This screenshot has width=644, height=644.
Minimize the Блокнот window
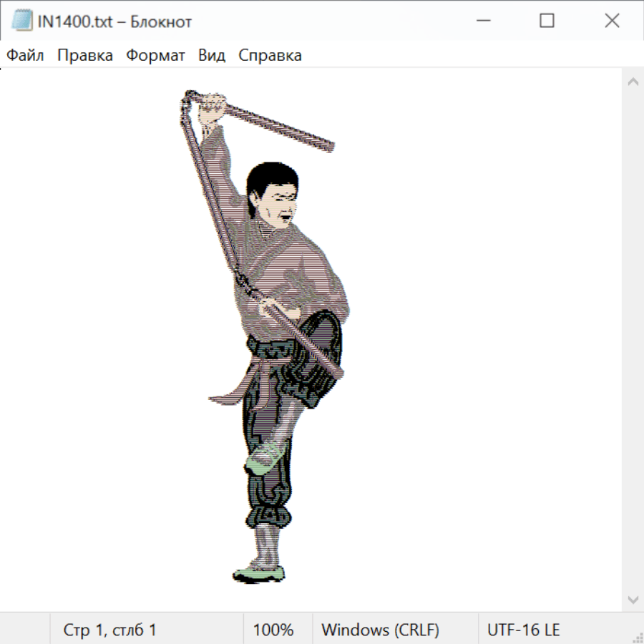pyautogui.click(x=482, y=21)
